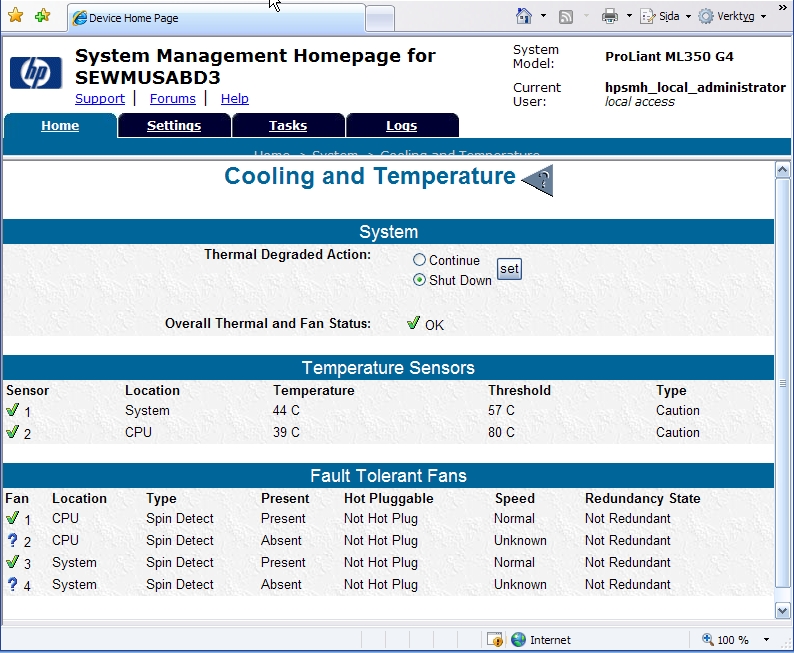The height and width of the screenshot is (653, 794).
Task: Click the sensor 1 status checkmark
Action: pyautogui.click(x=13, y=410)
